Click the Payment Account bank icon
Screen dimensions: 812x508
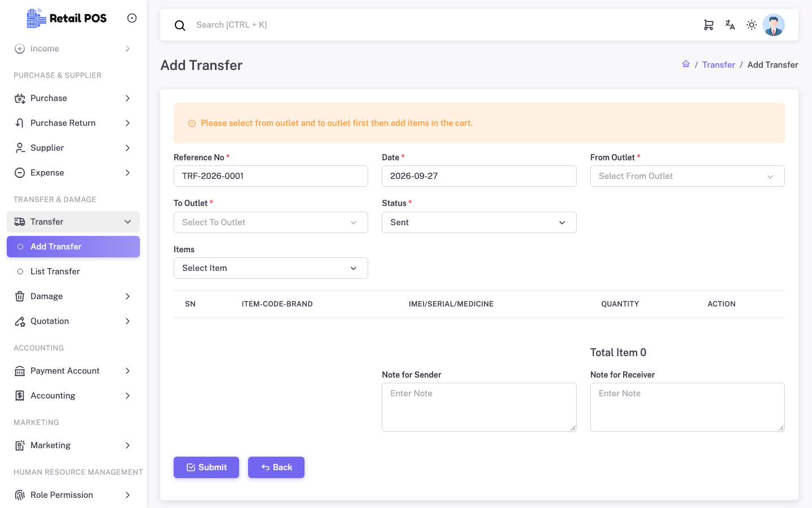[x=20, y=371]
